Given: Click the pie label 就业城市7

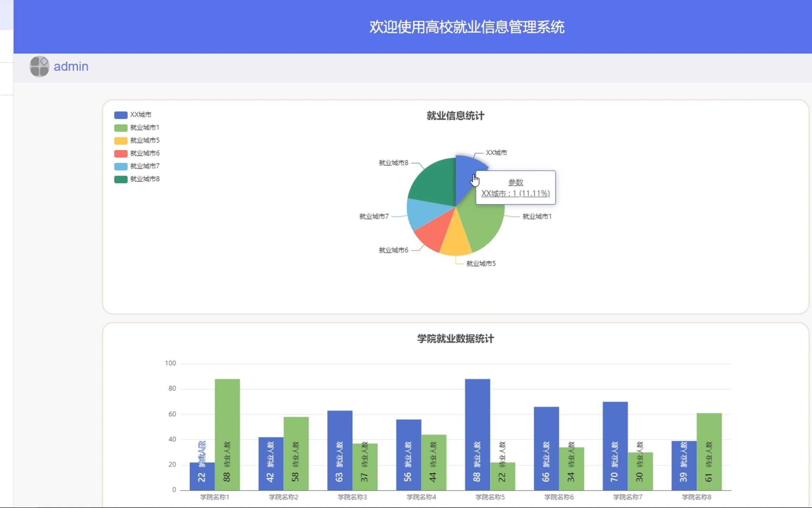Looking at the screenshot, I should pyautogui.click(x=374, y=216).
